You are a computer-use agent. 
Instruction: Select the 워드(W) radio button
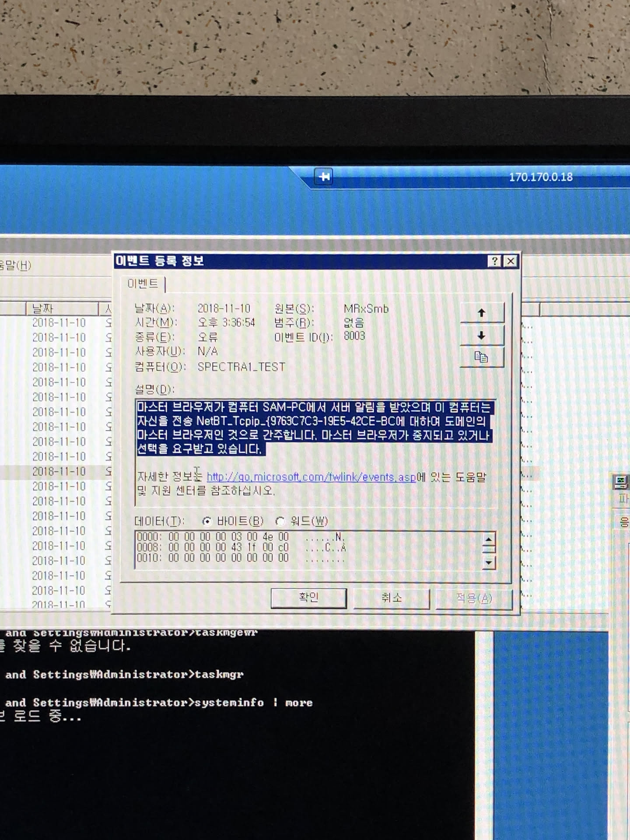280,521
